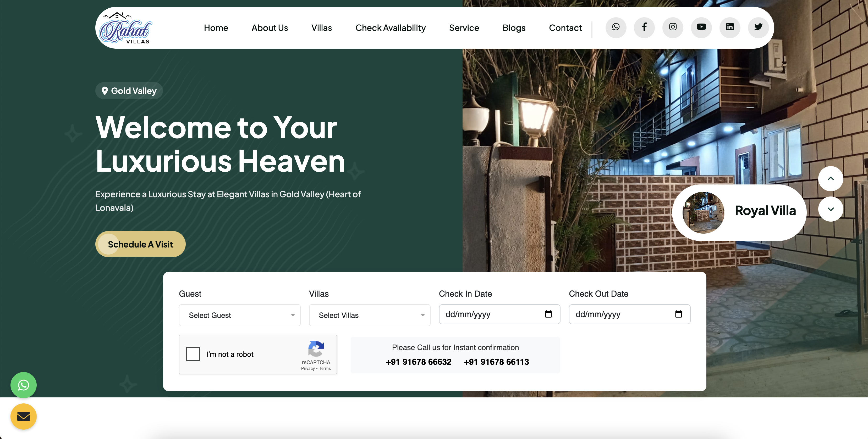Click the upward chevron scroll control
This screenshot has height=439, width=868.
pyautogui.click(x=831, y=178)
